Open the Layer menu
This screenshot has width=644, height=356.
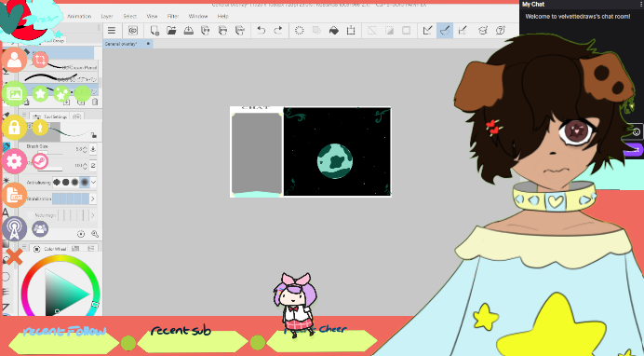(107, 16)
